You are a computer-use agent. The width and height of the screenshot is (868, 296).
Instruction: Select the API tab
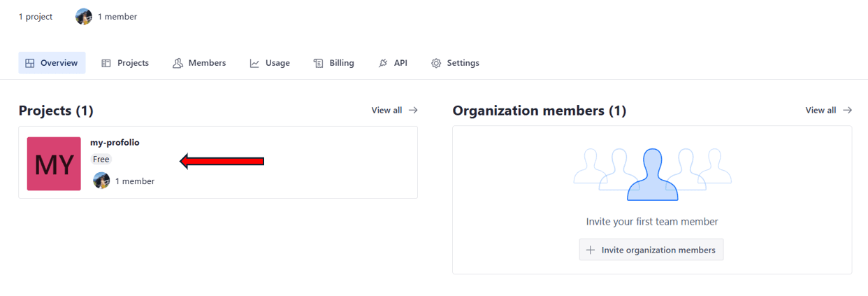(393, 63)
